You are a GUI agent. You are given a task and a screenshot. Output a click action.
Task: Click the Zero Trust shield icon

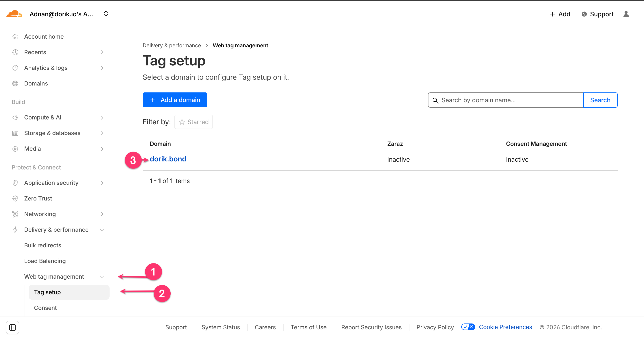click(15, 198)
